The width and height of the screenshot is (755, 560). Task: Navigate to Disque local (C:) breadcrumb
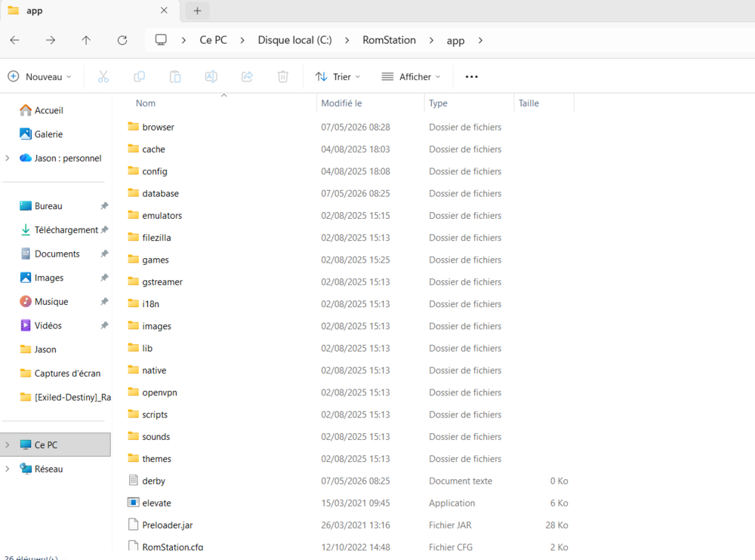[294, 40]
